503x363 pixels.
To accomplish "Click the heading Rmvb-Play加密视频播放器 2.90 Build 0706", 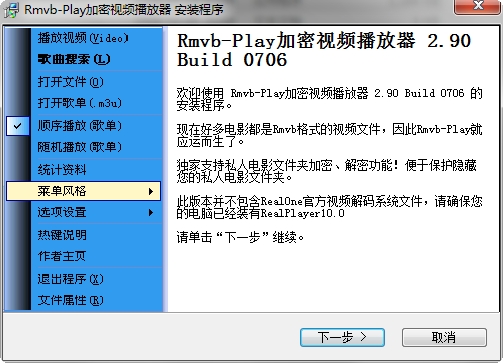I will (324, 50).
